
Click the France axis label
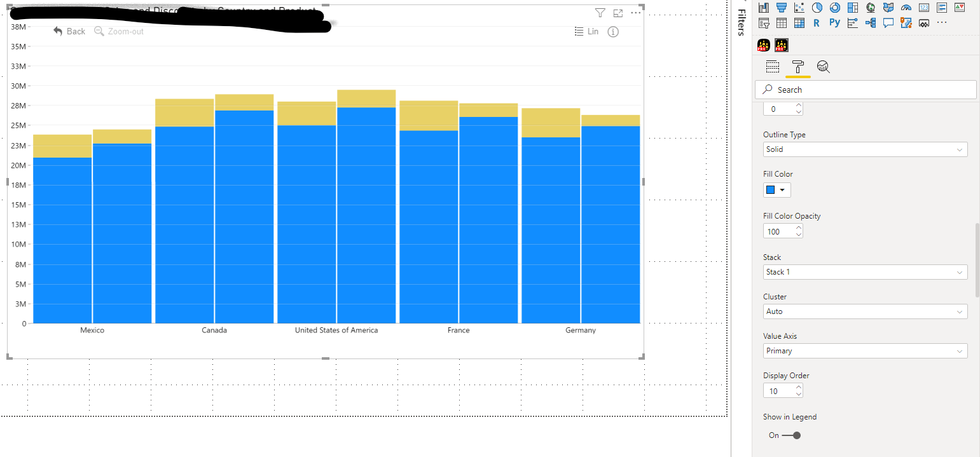459,331
